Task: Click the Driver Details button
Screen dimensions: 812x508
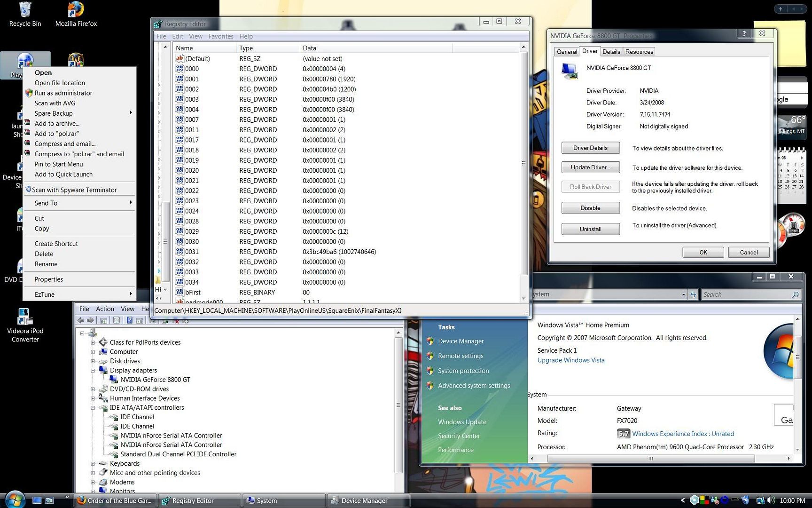Action: pos(590,148)
